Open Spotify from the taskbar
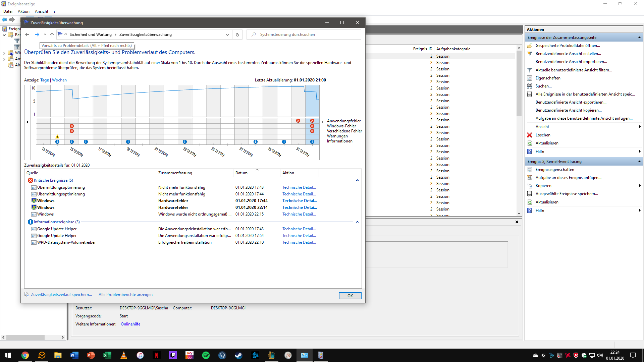Image resolution: width=644 pixels, height=362 pixels. click(x=206, y=355)
